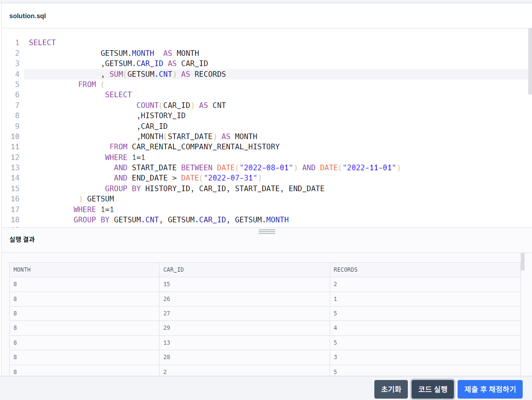Click the 실행 결과 panel title
This screenshot has width=532, height=400.
tap(22, 240)
